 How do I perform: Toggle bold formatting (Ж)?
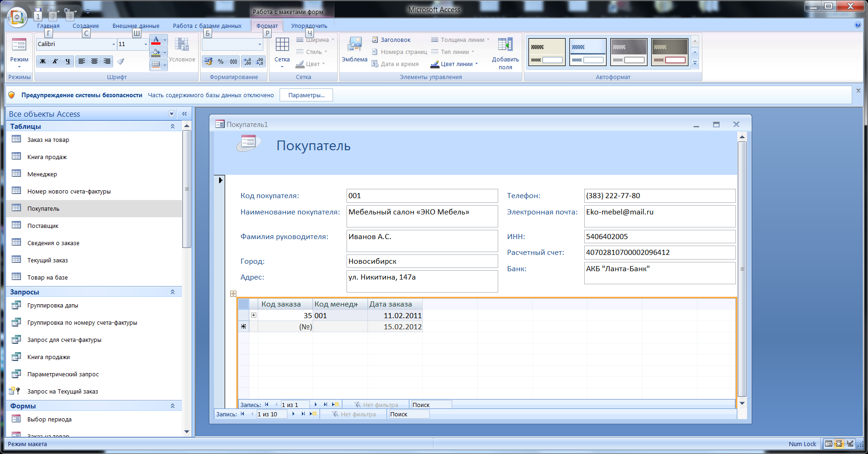(x=43, y=61)
